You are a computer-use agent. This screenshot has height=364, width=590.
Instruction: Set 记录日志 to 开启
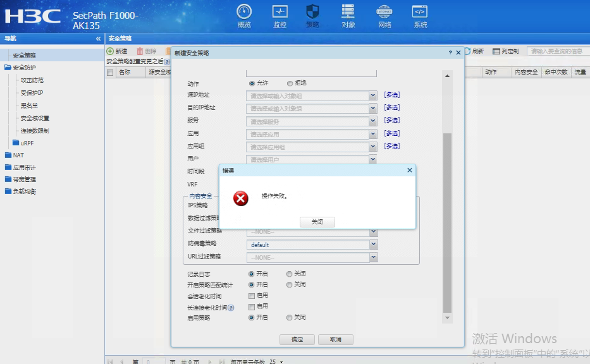(251, 274)
